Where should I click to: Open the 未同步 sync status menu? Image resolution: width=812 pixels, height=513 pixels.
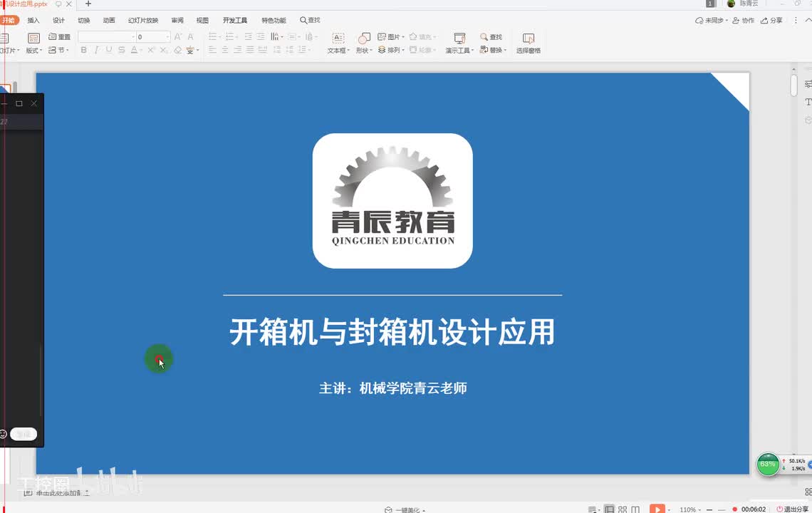pyautogui.click(x=712, y=20)
